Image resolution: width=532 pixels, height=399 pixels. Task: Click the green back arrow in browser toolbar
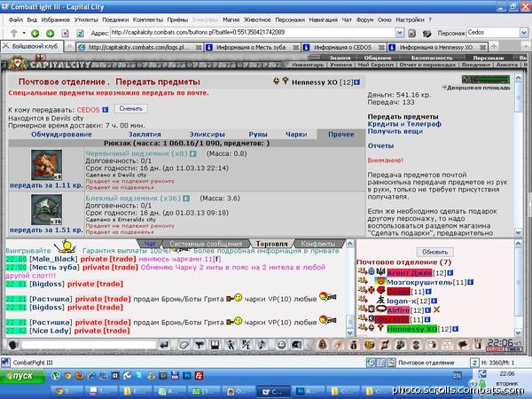(x=35, y=34)
